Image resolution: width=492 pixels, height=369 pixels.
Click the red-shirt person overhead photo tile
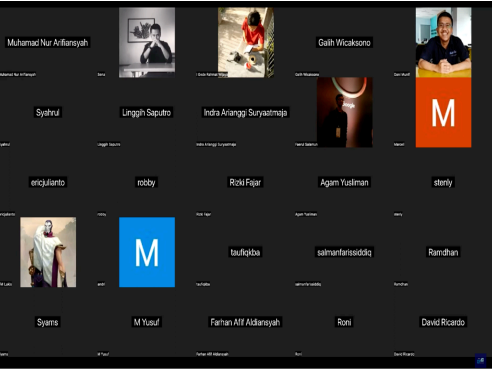[x=246, y=42]
